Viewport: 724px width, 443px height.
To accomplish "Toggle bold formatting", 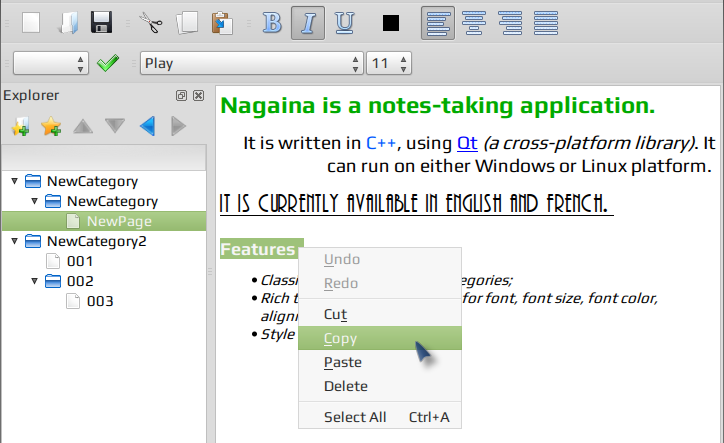I will [x=272, y=23].
